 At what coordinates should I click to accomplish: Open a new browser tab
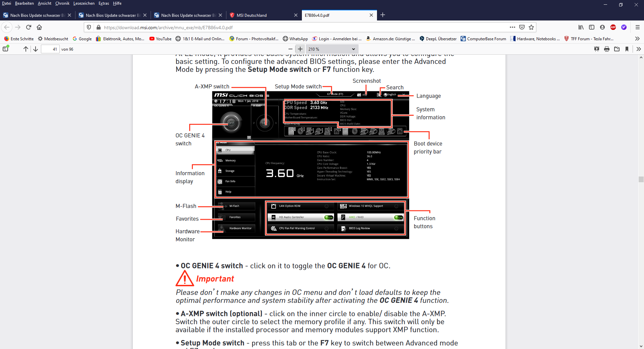click(383, 15)
